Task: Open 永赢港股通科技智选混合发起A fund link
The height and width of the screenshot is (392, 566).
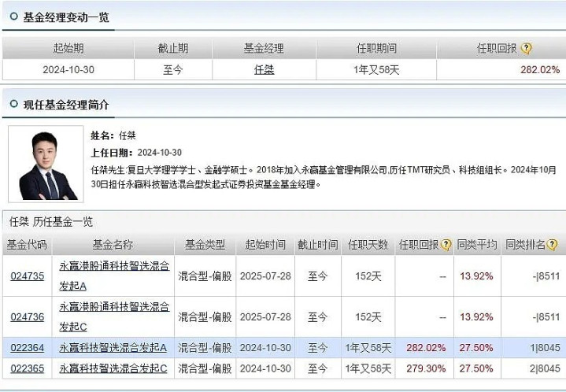Action: point(114,276)
